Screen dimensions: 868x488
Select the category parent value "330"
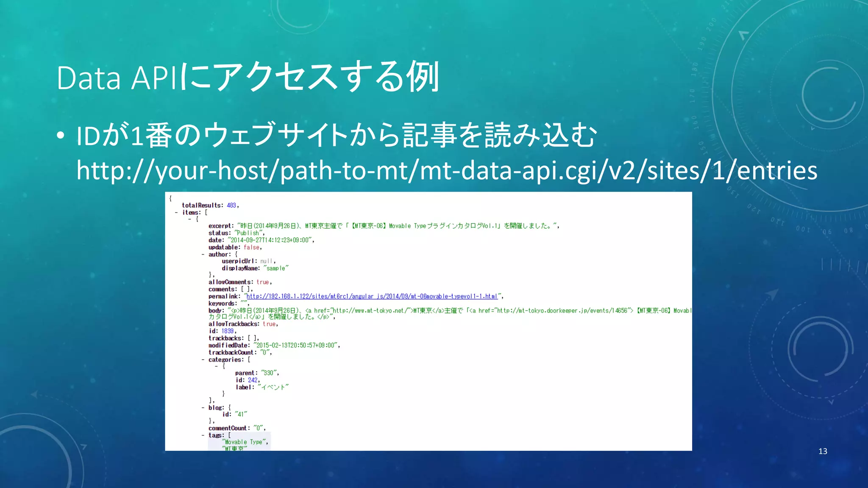click(x=269, y=373)
